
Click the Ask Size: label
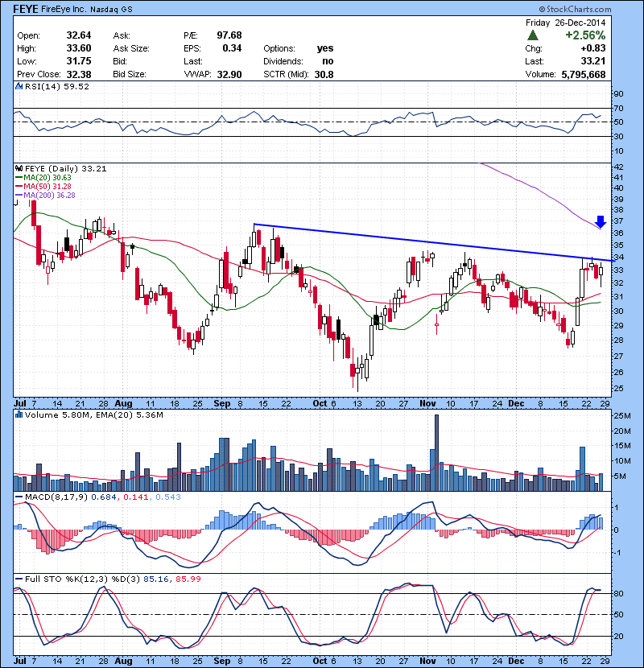[x=131, y=48]
